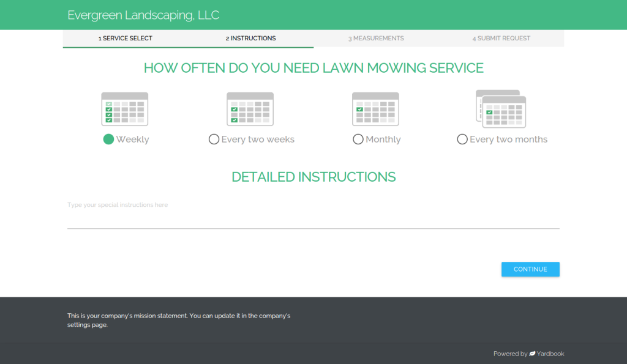This screenshot has height=364, width=627.
Task: Choose the Every two weeks radio option
Action: [214, 139]
